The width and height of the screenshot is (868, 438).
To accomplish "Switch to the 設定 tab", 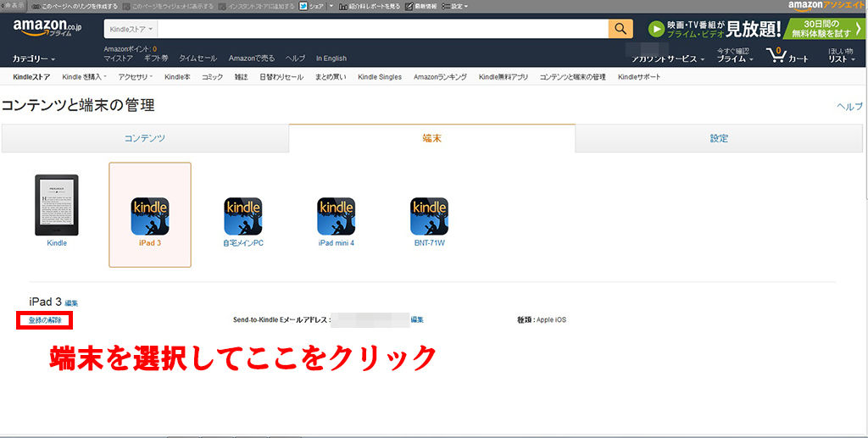I will [719, 138].
